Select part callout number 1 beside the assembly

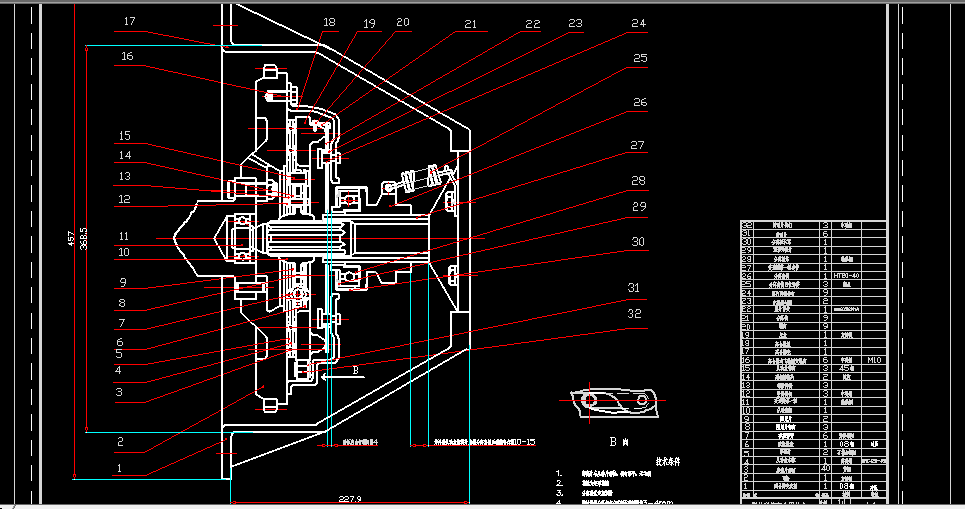119,468
